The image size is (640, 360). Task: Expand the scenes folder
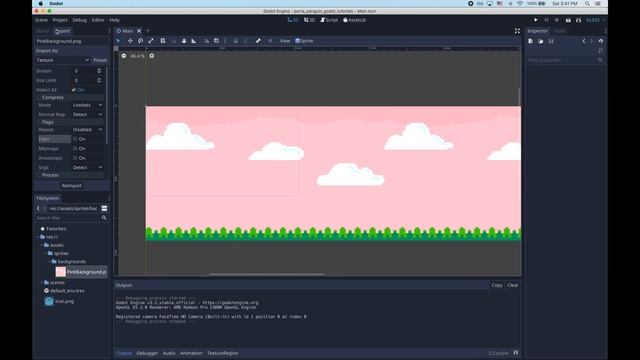pyautogui.click(x=42, y=282)
